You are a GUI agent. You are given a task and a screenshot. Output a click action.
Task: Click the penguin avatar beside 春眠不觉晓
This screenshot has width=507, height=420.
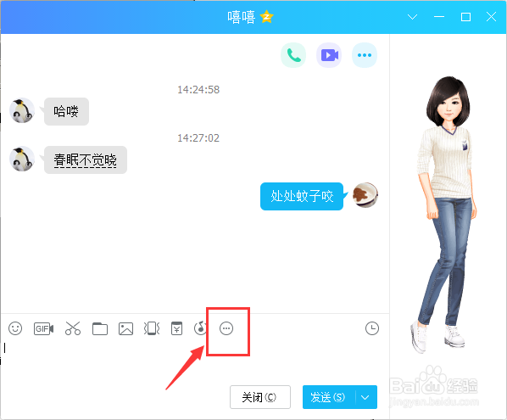pos(22,159)
